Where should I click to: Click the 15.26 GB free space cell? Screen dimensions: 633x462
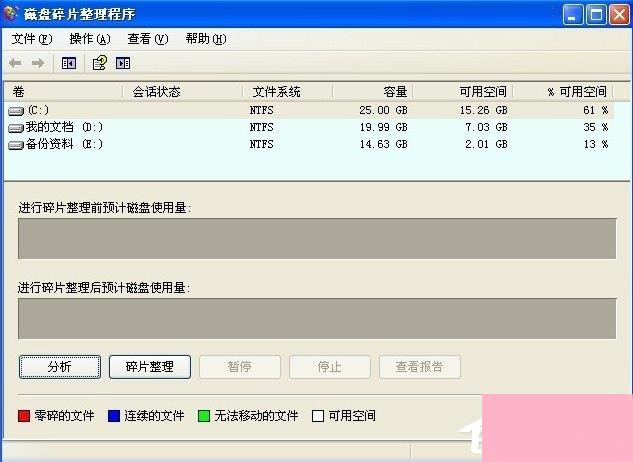tap(484, 110)
